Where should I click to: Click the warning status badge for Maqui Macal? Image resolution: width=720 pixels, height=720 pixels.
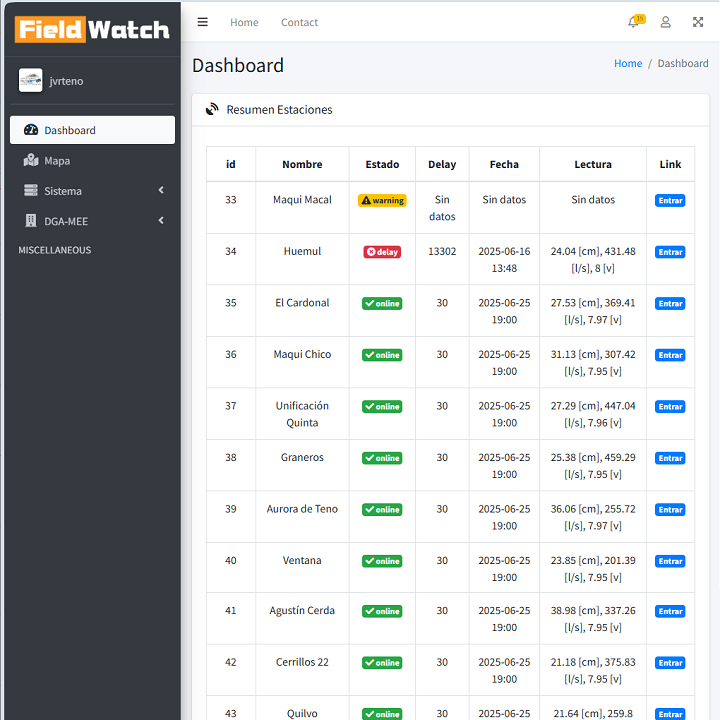[x=382, y=200]
